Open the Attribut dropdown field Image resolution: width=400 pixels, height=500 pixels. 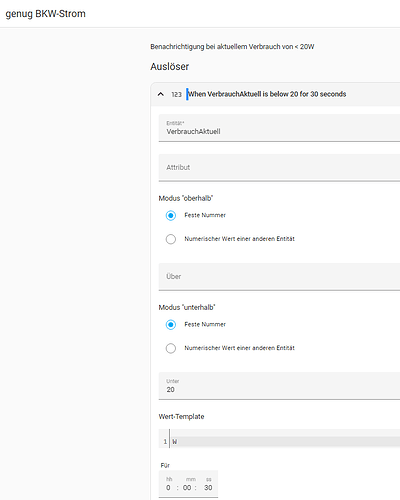pos(279,168)
